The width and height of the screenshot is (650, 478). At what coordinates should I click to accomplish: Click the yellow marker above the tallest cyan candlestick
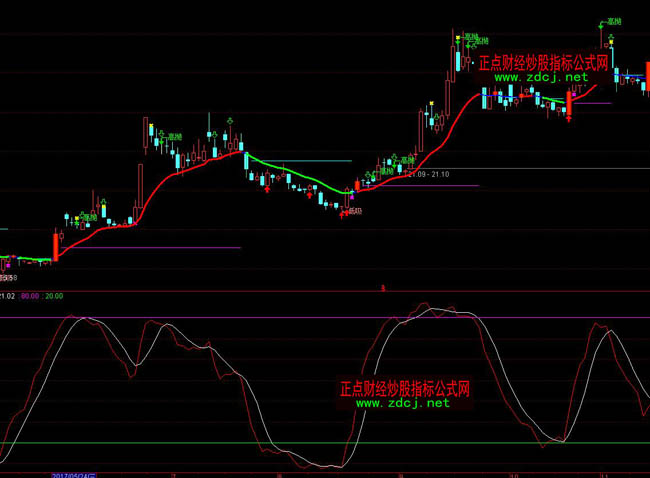coord(458,40)
